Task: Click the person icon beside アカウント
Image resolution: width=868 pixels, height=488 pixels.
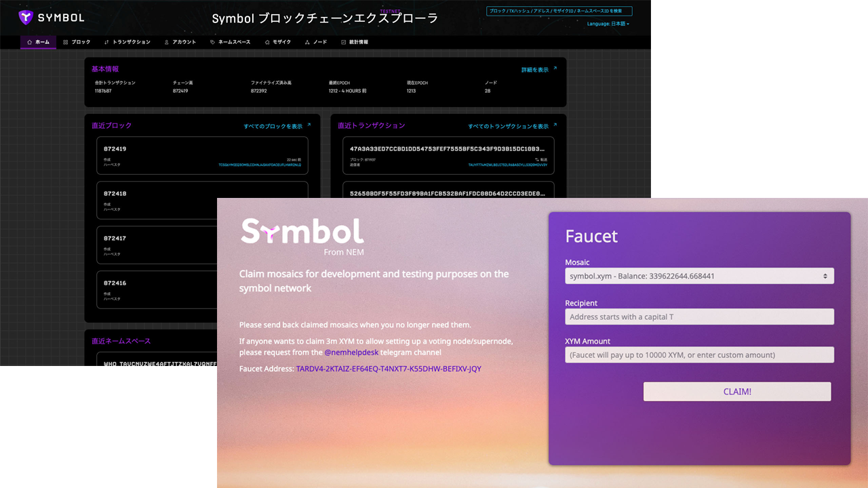Action: click(167, 42)
